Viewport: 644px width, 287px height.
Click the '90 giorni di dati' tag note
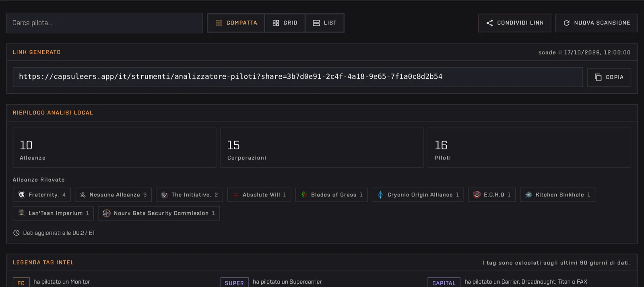[605, 263]
